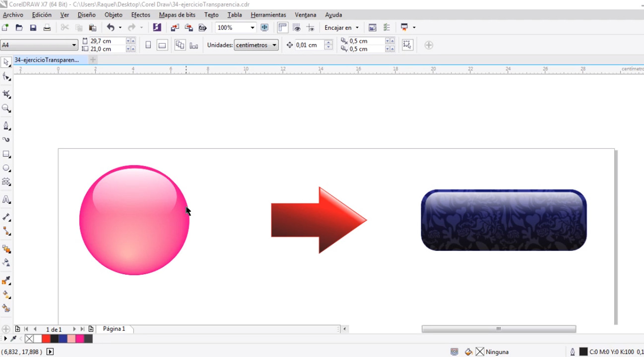644x357 pixels.
Task: Select the Ellipse tool
Action: (6, 168)
